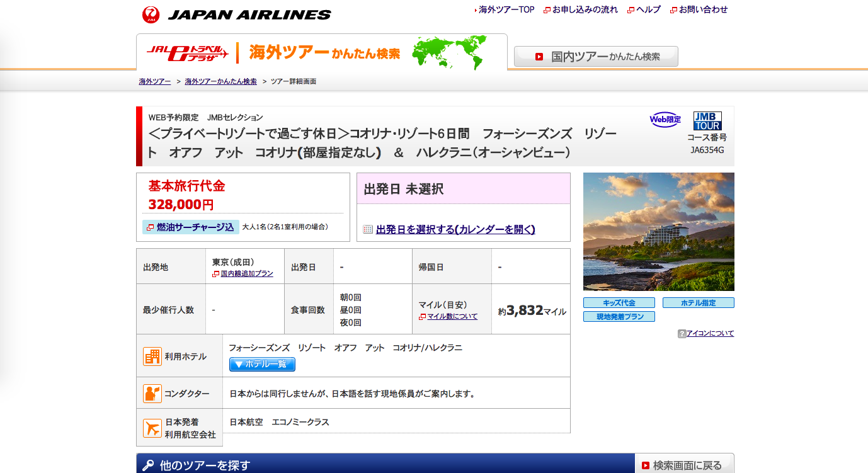Click the 現地発着プラン tag
Viewport: 868px width, 473px height.
coord(619,317)
